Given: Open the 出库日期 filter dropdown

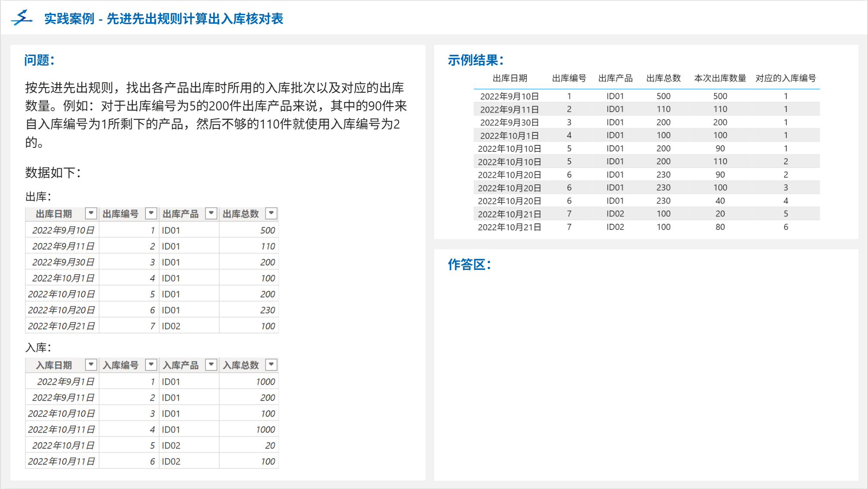Looking at the screenshot, I should pos(91,213).
